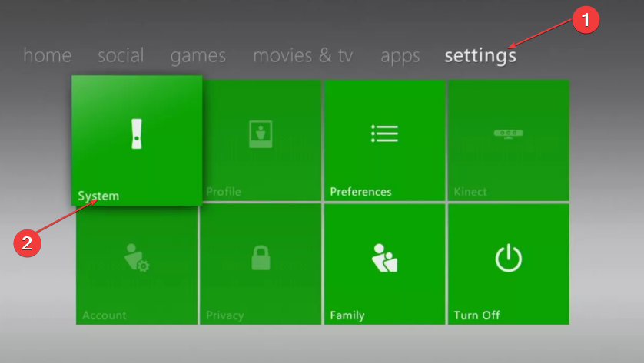
Task: Click the Kinect sensor icon
Action: [509, 134]
